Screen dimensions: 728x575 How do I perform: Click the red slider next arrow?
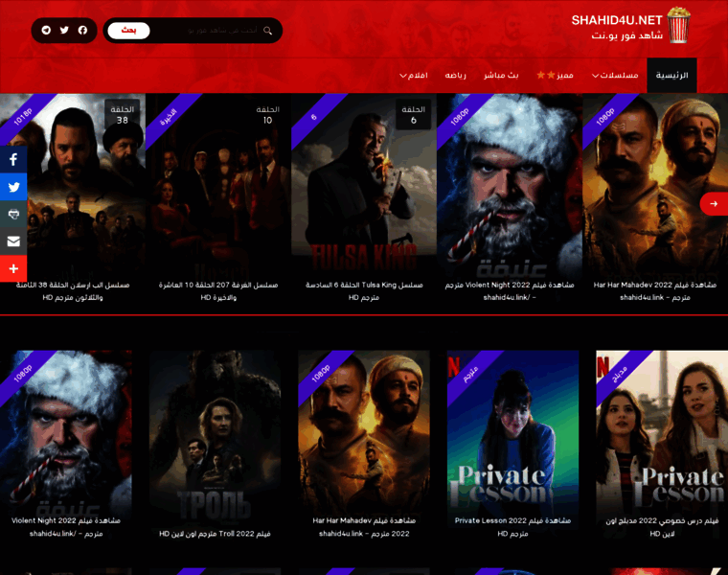714,203
